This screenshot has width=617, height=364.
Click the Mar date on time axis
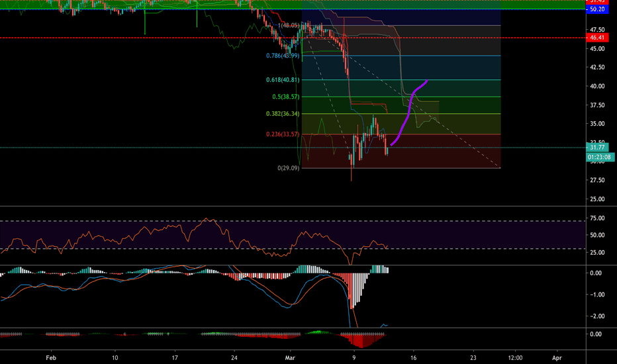(290, 357)
